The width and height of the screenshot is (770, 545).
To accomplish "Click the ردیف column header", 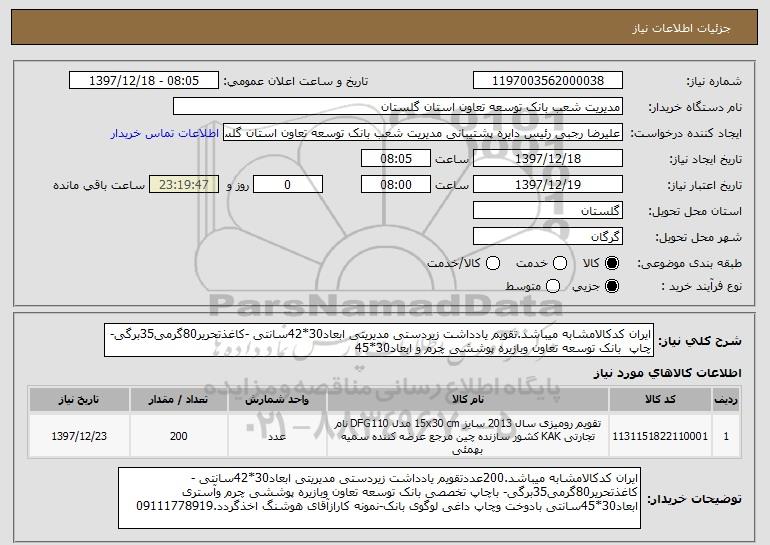I will pos(726,400).
